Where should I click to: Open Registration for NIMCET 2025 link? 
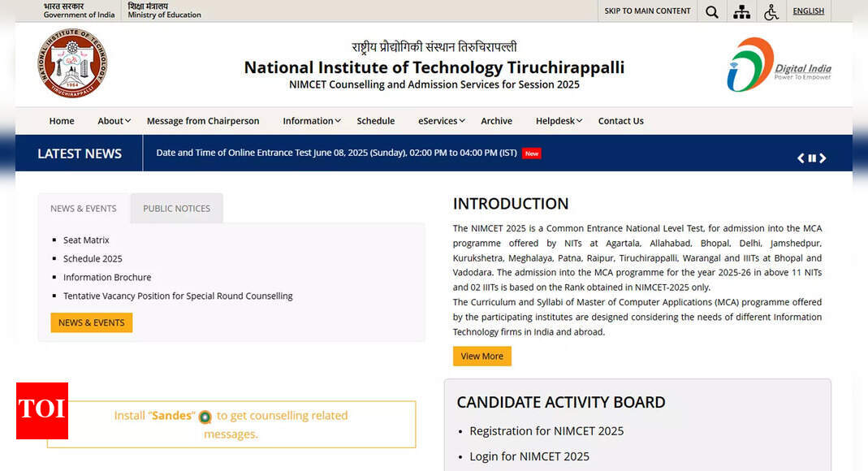click(546, 431)
